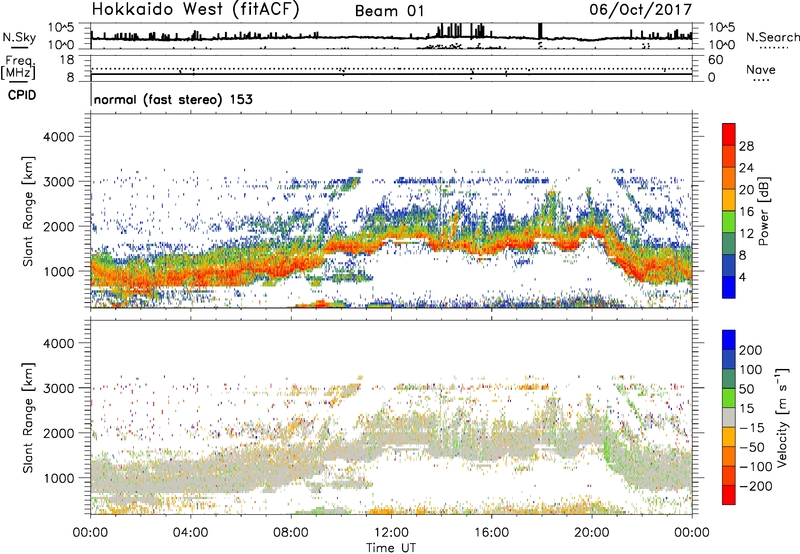The image size is (800, 554).
Task: Click the red bottom of velocity color bar
Action: click(x=729, y=495)
